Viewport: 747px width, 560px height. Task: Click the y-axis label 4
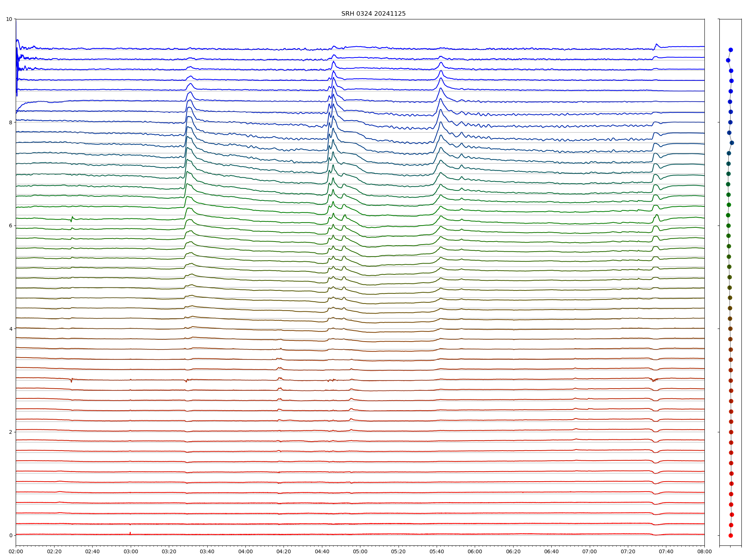[10, 329]
